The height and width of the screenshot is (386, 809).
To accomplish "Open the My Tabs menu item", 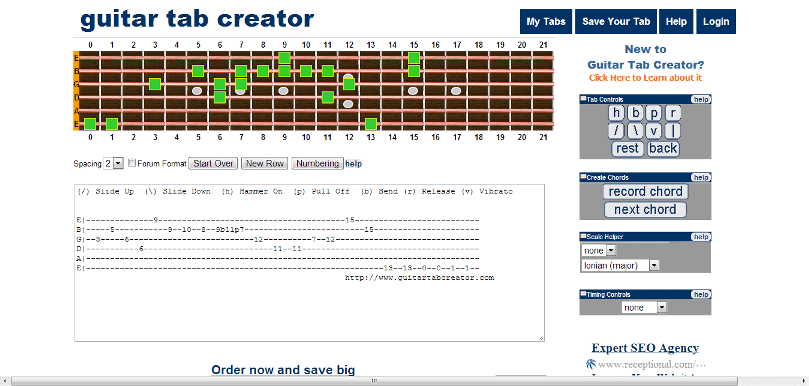I will 546,22.
